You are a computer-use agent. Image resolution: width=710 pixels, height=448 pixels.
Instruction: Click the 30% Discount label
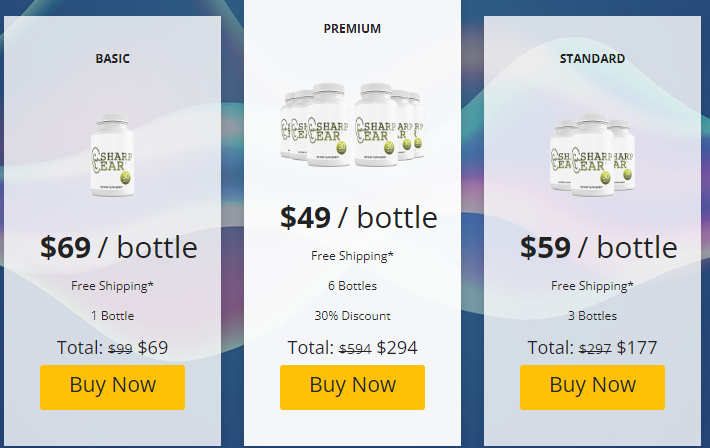pyautogui.click(x=352, y=316)
